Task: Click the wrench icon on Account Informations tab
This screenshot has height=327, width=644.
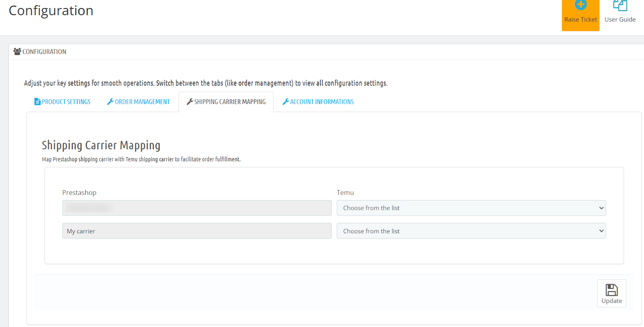Action: pos(285,102)
